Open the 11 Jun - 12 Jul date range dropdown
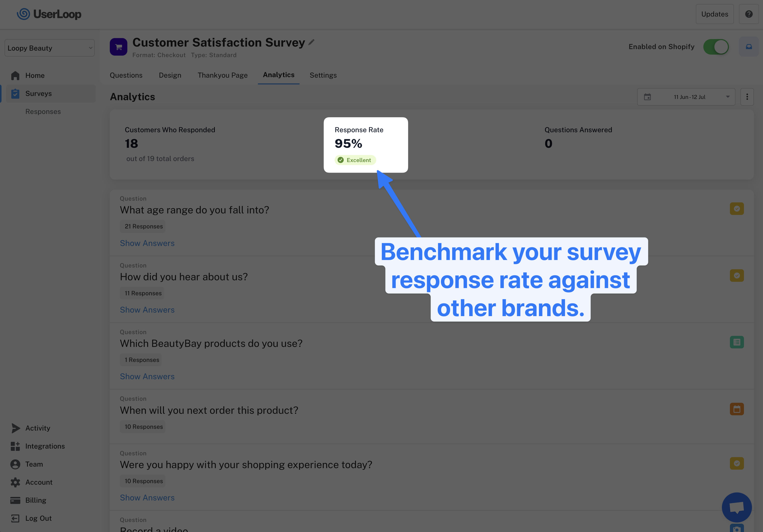763x532 pixels. 686,97
